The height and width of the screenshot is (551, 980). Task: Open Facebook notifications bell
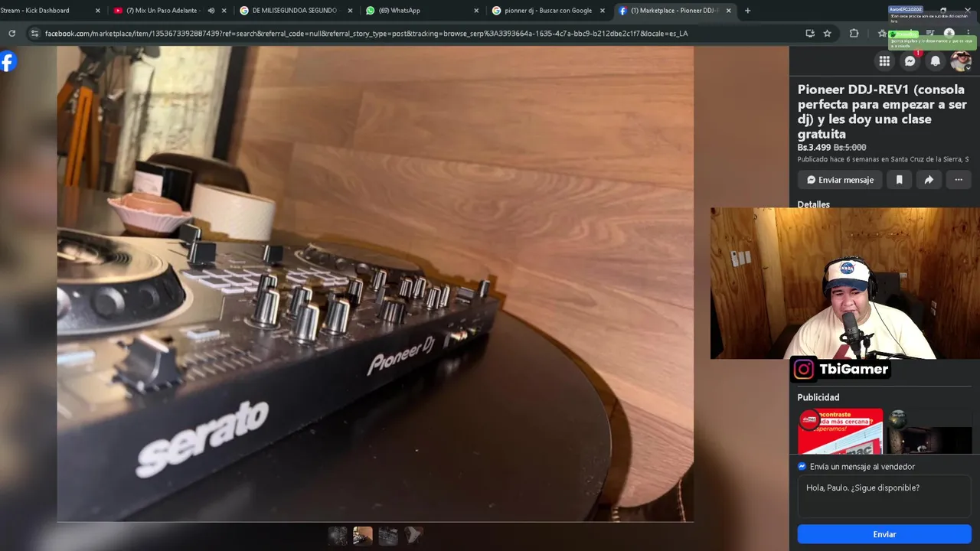click(x=935, y=61)
